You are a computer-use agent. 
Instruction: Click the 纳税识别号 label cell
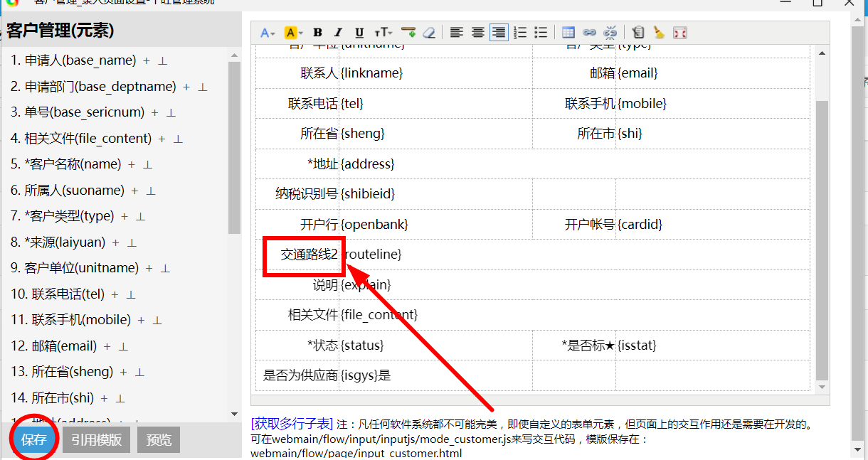307,194
